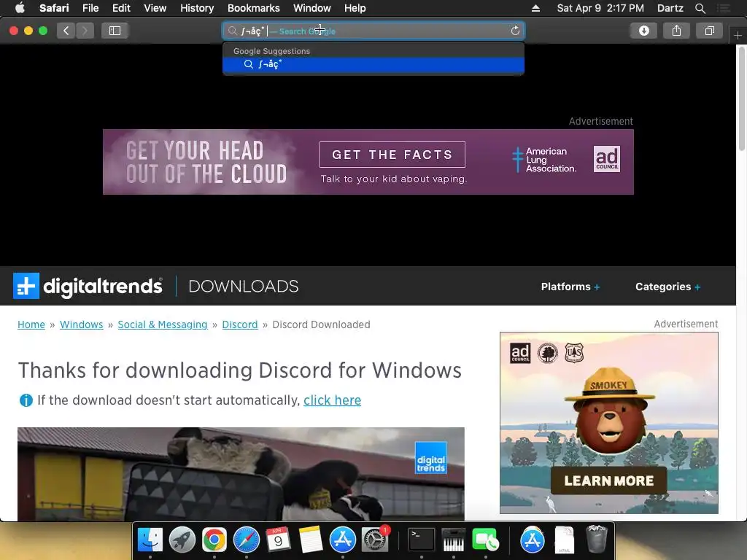Open the HTML file in the Dock
This screenshot has height=560, width=747.
(x=565, y=540)
